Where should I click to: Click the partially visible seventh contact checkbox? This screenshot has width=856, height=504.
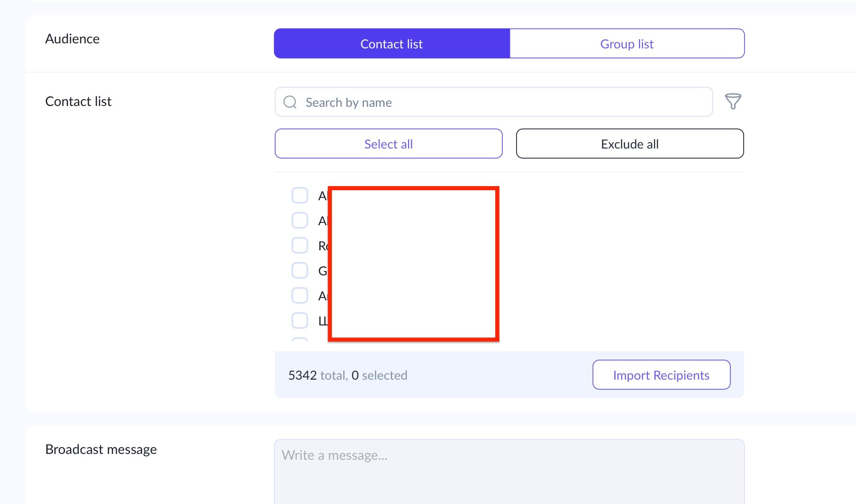[300, 340]
